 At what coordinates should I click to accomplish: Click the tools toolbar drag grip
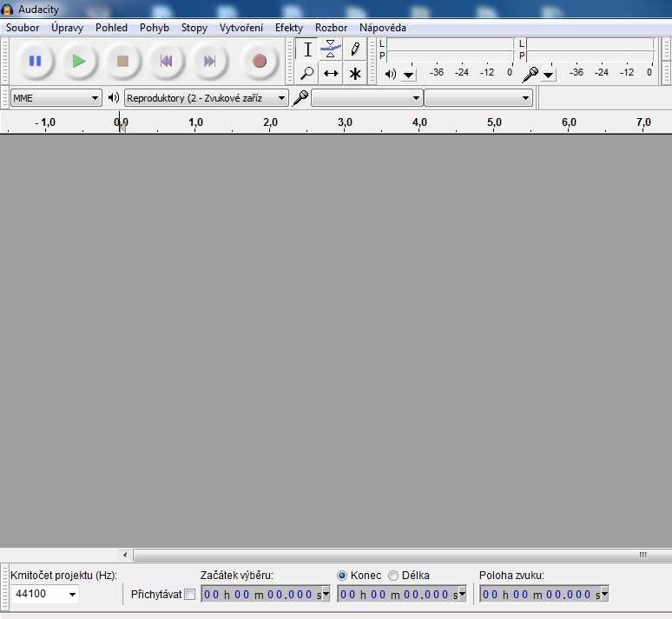click(290, 61)
